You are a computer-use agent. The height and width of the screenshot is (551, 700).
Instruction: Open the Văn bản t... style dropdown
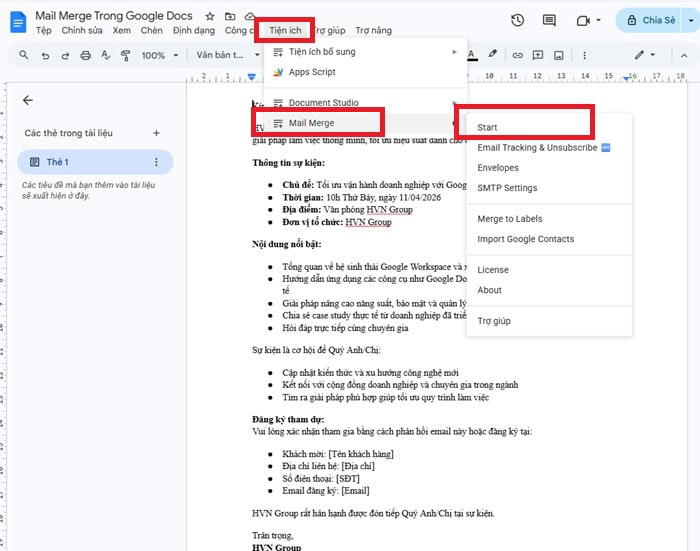coord(228,55)
